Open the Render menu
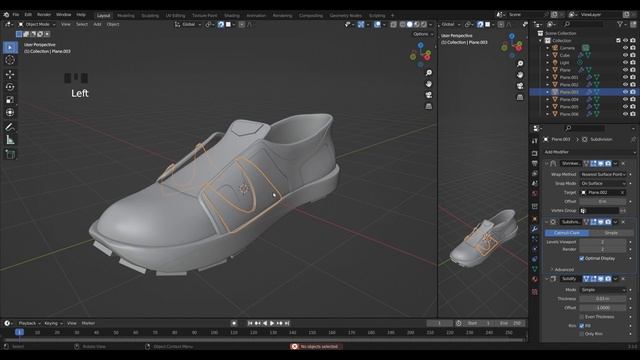Image resolution: width=640 pixels, height=360 pixels. point(44,15)
